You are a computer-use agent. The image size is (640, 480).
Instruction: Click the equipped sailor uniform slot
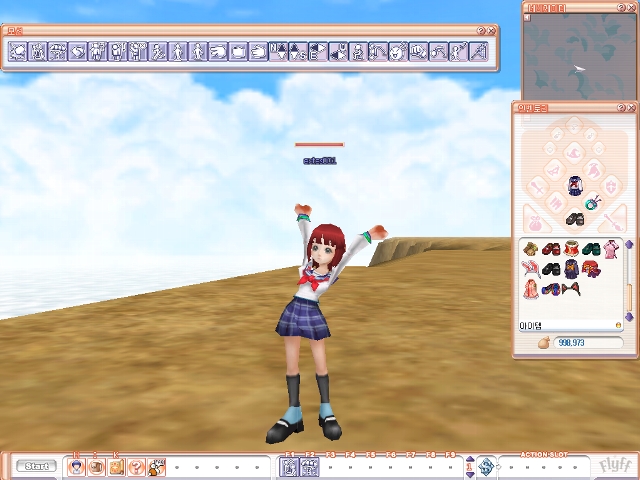point(575,186)
